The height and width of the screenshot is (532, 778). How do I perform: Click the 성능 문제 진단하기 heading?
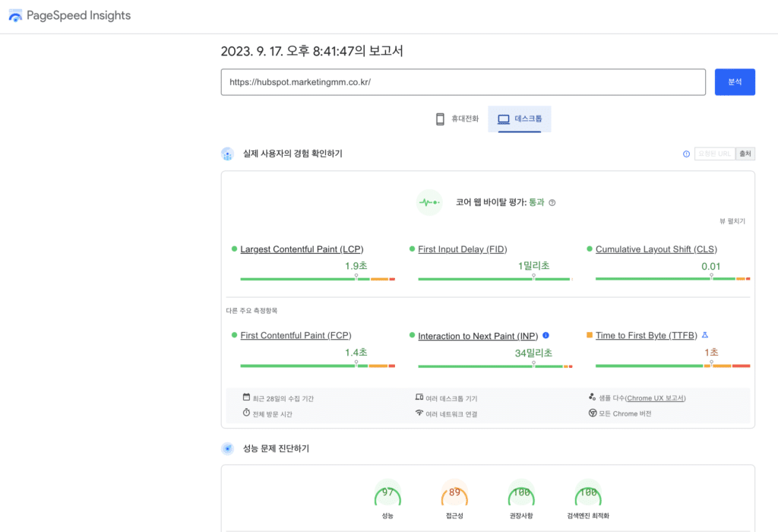[276, 448]
